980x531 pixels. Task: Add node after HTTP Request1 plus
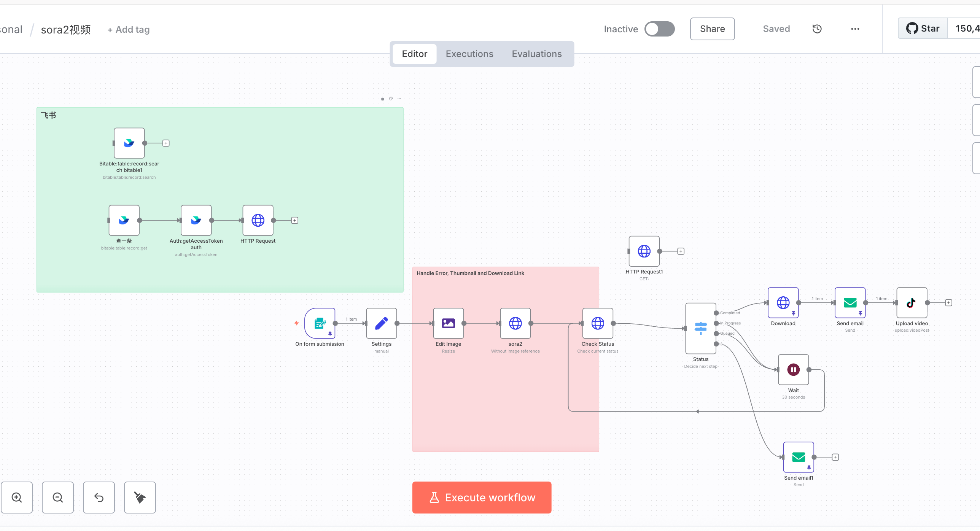pos(681,251)
